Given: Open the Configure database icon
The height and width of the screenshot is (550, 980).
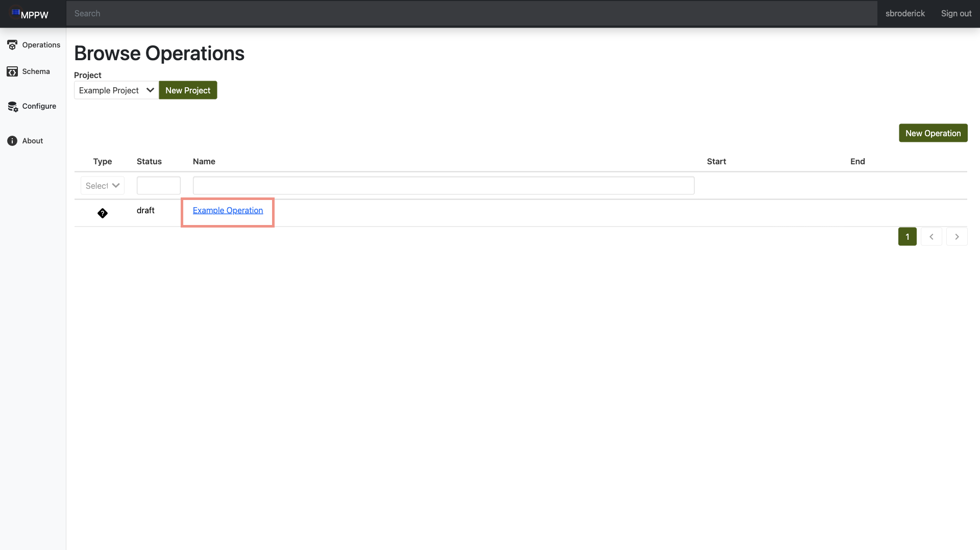Looking at the screenshot, I should 13,106.
